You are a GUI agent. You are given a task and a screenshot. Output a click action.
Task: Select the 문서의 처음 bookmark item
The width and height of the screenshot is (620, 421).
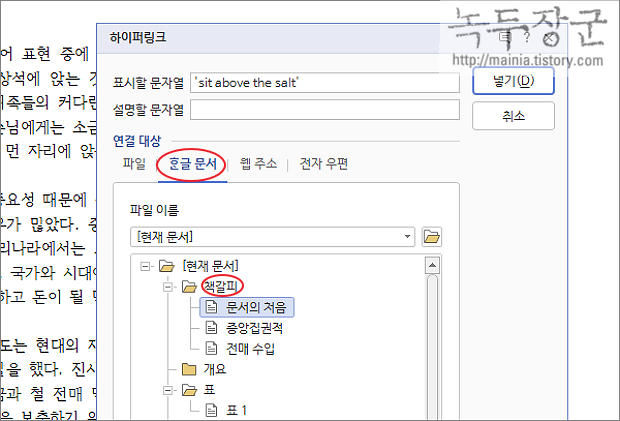(247, 308)
